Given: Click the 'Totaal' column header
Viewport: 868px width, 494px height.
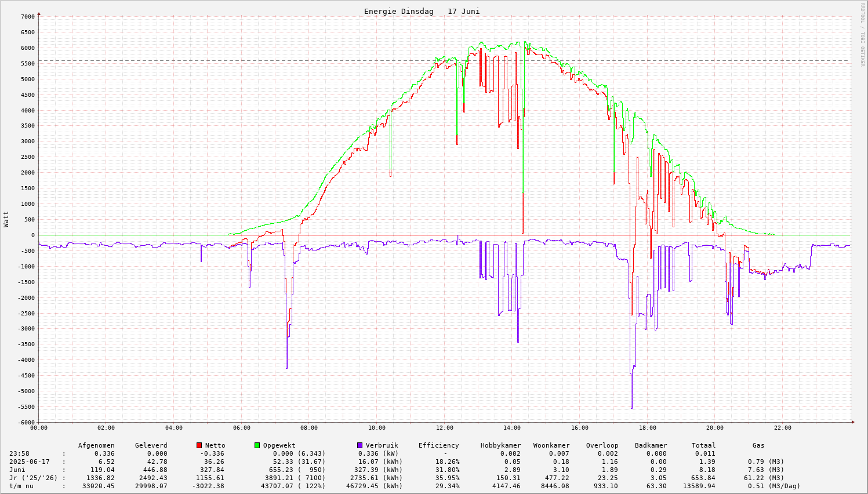Looking at the screenshot, I should 703,445.
